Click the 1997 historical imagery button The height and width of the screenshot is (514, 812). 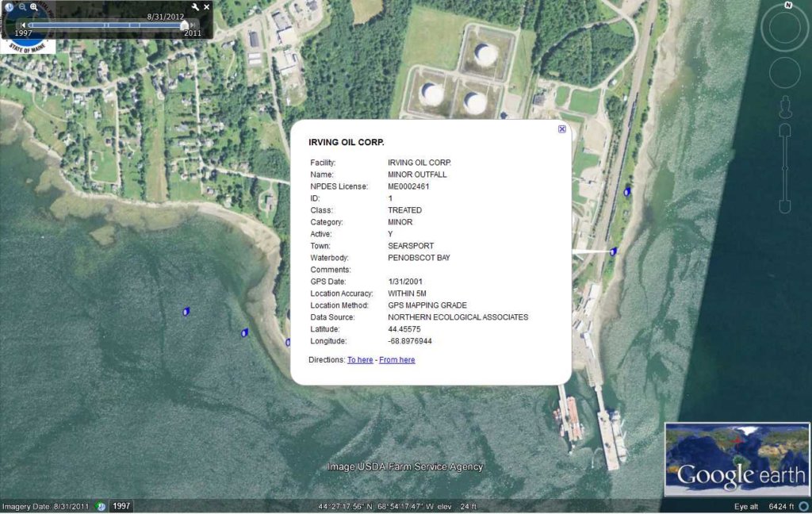121,506
